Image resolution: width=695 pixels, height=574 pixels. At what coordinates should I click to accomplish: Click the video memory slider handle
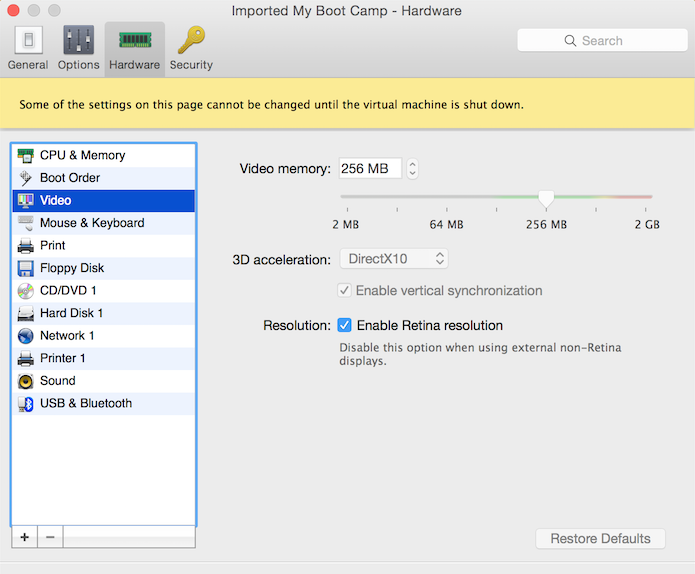pos(546,199)
